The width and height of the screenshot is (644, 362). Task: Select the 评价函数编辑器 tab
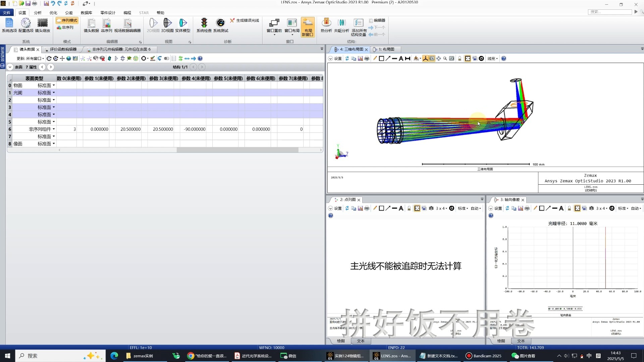(x=63, y=49)
